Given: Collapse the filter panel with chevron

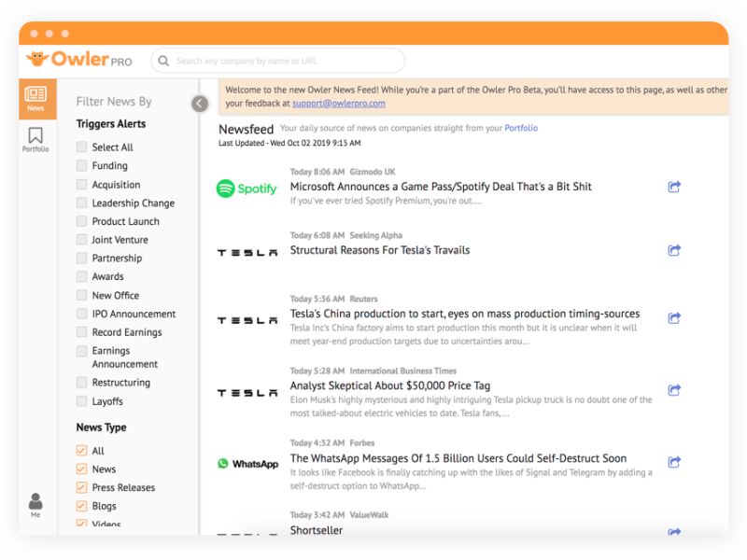Looking at the screenshot, I should click(200, 104).
